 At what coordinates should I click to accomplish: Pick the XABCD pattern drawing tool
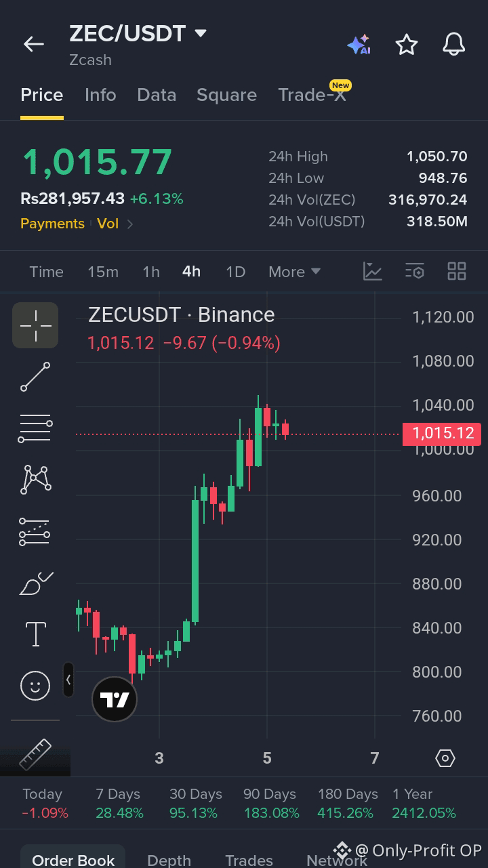[36, 479]
